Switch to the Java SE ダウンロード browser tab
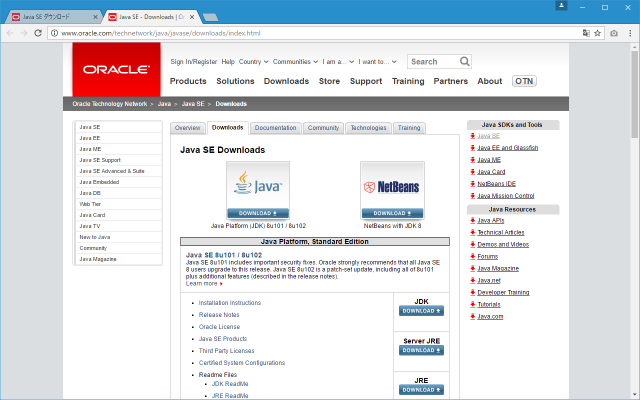The width and height of the screenshot is (640, 400). click(52, 17)
